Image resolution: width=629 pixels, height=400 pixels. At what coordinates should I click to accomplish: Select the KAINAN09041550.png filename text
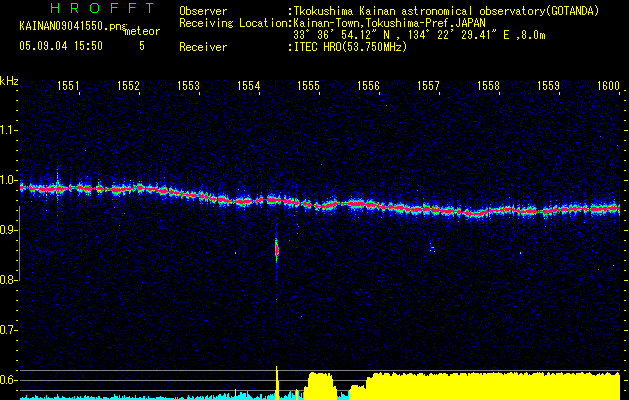click(x=68, y=25)
